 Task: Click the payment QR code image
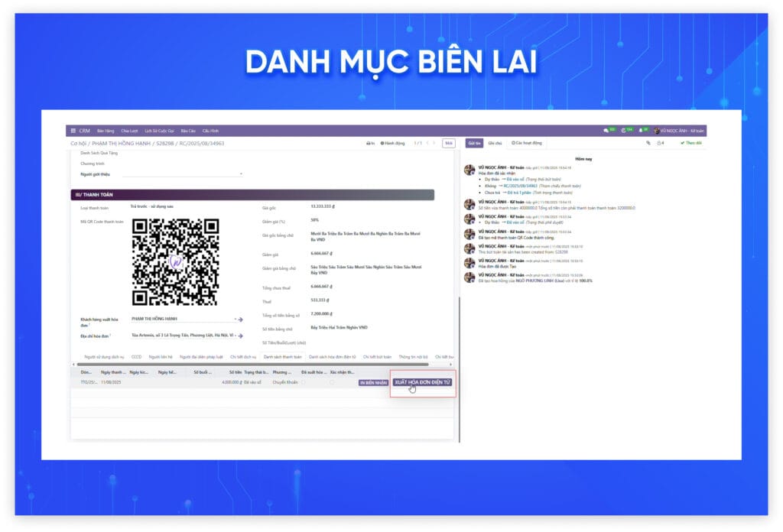click(x=175, y=261)
